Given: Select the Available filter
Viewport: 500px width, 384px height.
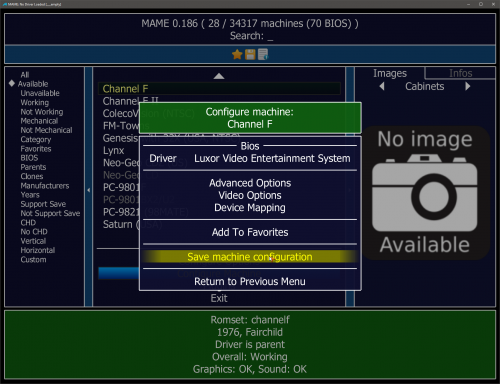Looking at the screenshot, I should (33, 84).
